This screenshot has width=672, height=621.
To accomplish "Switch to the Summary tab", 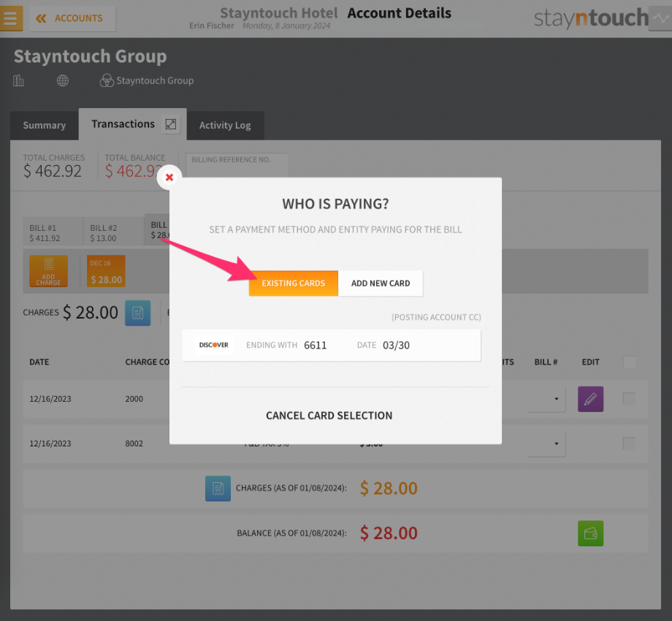I will coord(44,125).
